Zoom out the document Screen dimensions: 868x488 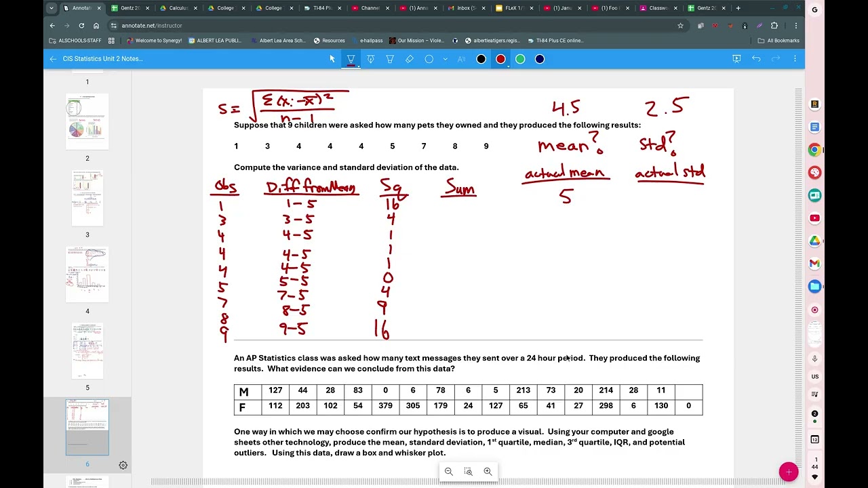(448, 472)
